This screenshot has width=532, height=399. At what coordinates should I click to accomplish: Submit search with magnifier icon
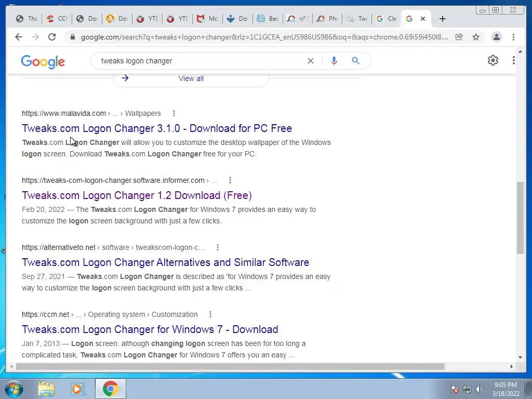[x=355, y=61]
